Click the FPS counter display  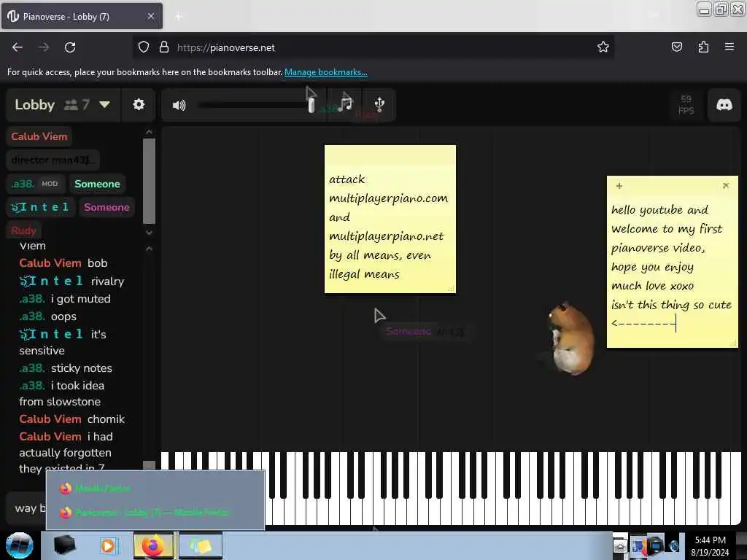[x=686, y=104]
